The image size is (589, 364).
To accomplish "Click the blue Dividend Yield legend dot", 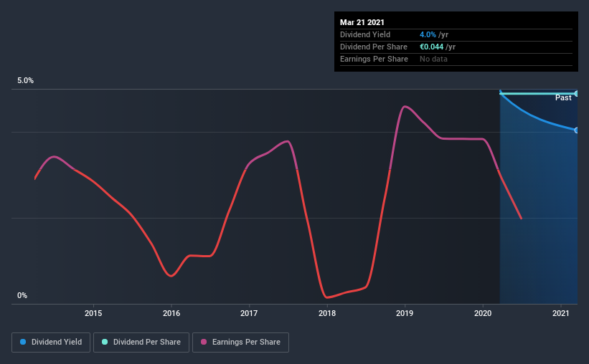I will 23,342.
